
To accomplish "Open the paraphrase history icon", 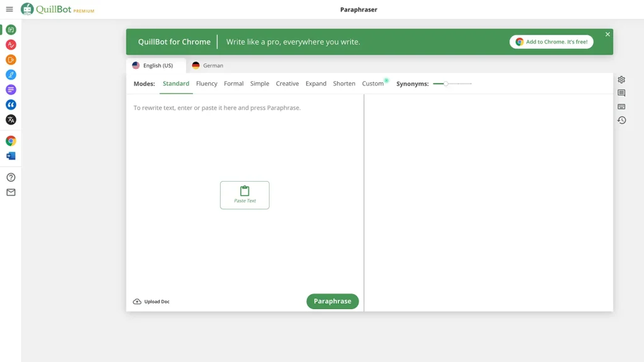I will (x=621, y=120).
